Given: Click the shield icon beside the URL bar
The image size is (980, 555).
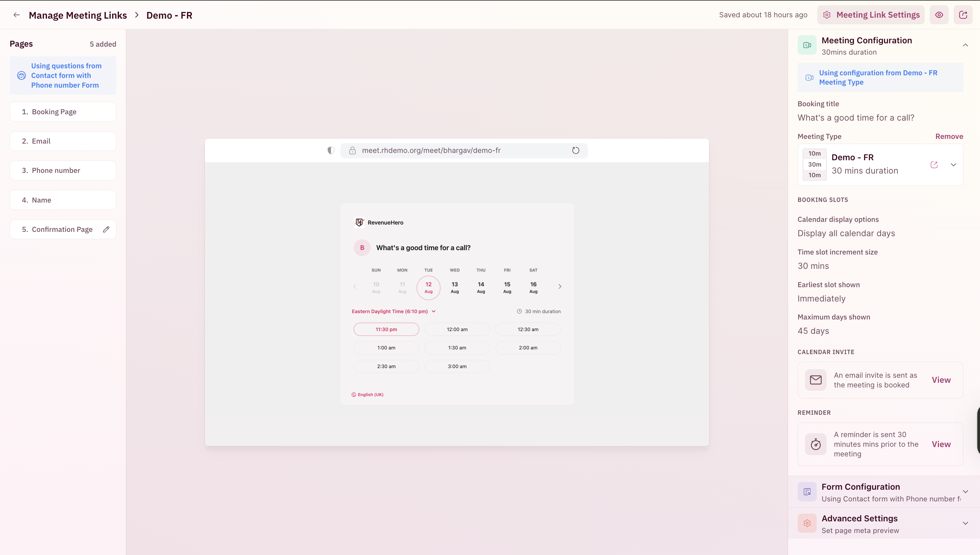Looking at the screenshot, I should coord(331,150).
